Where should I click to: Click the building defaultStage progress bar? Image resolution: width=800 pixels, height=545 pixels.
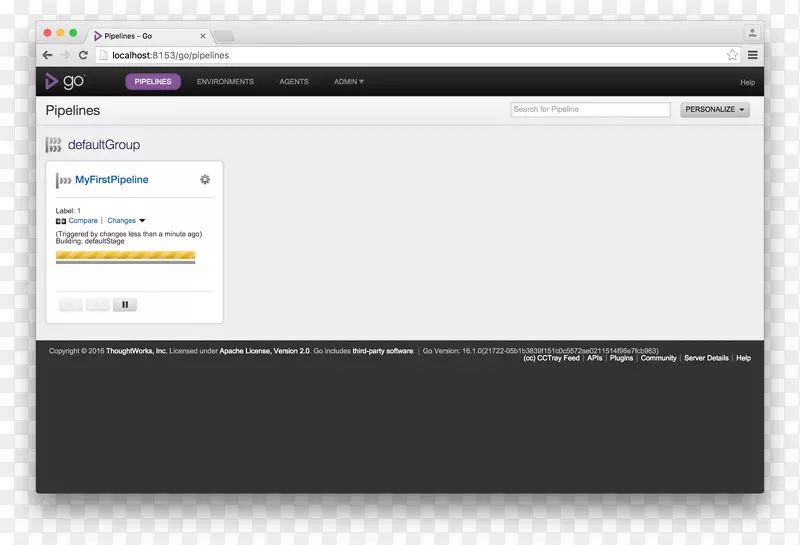click(x=125, y=256)
